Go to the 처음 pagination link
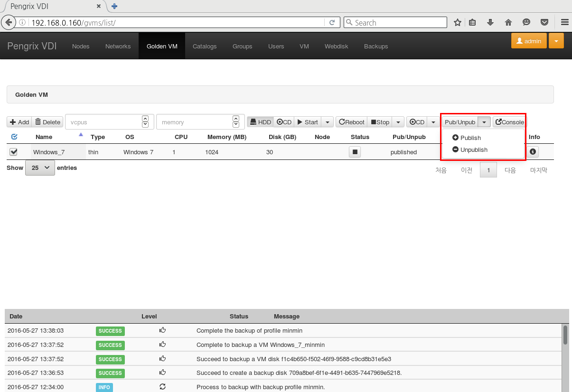This screenshot has width=572, height=392. click(x=441, y=170)
